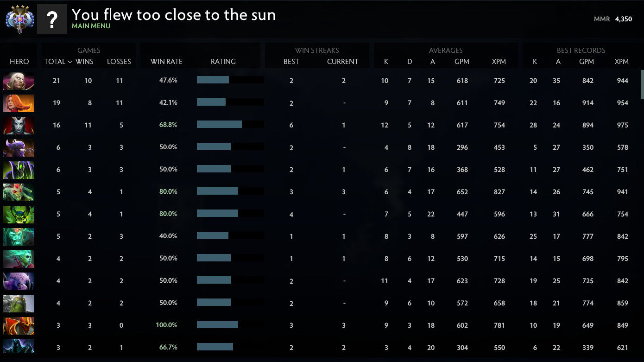Sort heroes by the LOSSES column header

(x=119, y=62)
